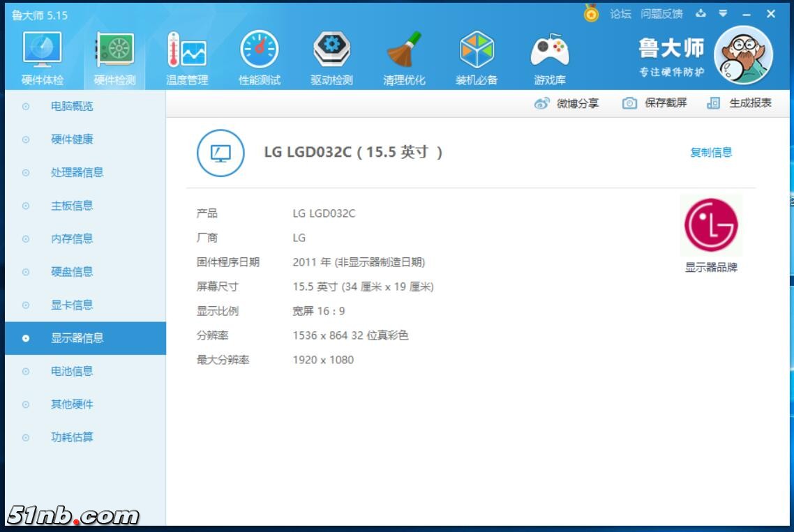Select 电脑概览 in the sidebar
The image size is (794, 532).
[x=72, y=107]
